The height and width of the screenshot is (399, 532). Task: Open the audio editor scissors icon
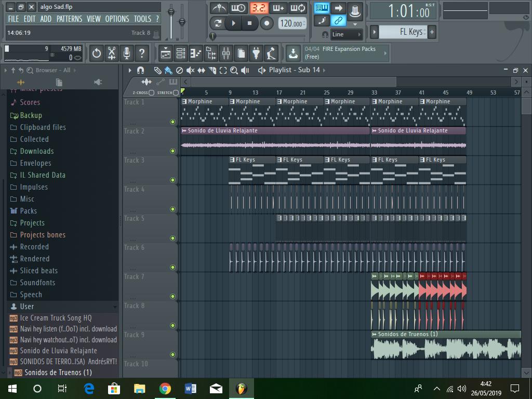pyautogui.click(x=112, y=54)
